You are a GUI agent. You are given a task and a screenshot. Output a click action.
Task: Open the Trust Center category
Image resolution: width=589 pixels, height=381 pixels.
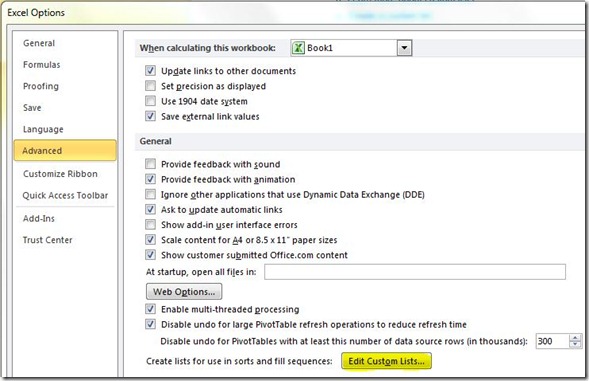(47, 240)
